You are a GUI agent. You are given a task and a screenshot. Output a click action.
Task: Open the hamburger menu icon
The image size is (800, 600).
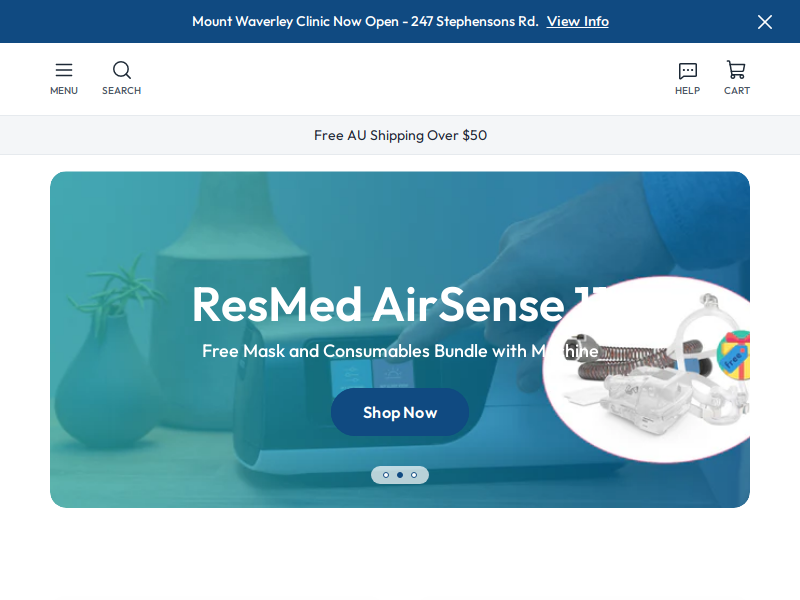[x=64, y=70]
